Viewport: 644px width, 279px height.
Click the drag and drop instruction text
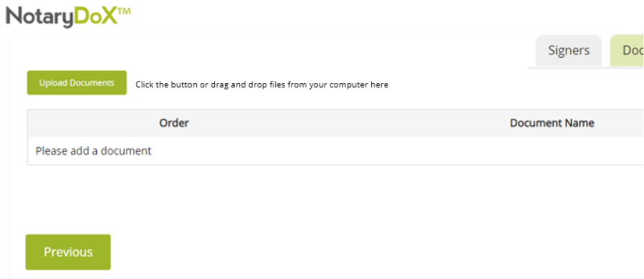tap(261, 85)
